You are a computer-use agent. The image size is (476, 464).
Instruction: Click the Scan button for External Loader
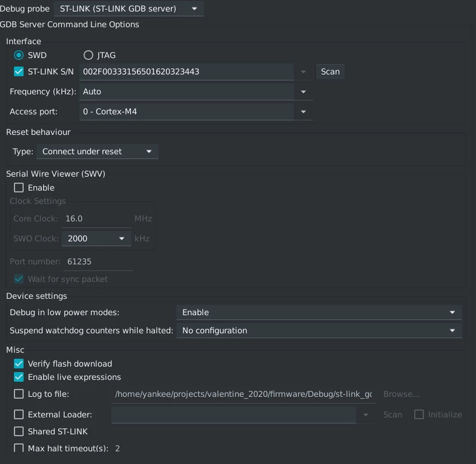[x=392, y=414]
